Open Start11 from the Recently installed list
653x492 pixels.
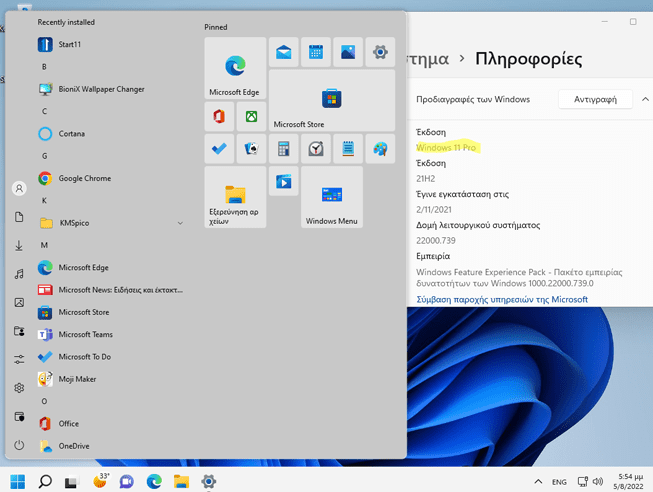[110, 44]
